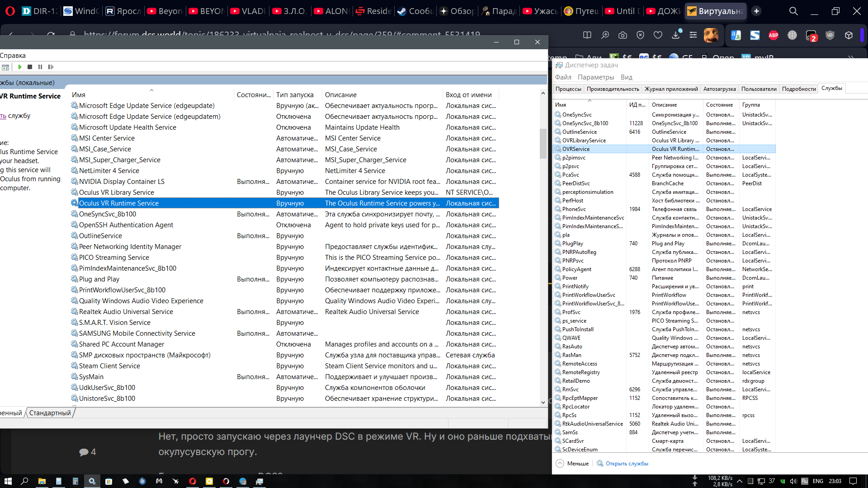
Task: Open Microsoft Store from the taskbar
Action: pyautogui.click(x=108, y=481)
